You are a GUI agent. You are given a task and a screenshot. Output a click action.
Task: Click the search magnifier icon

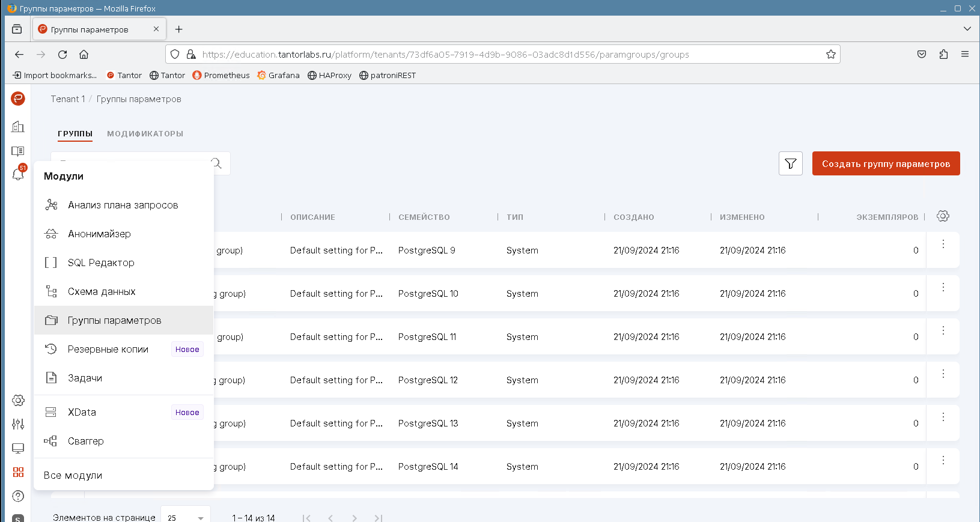[x=217, y=163]
